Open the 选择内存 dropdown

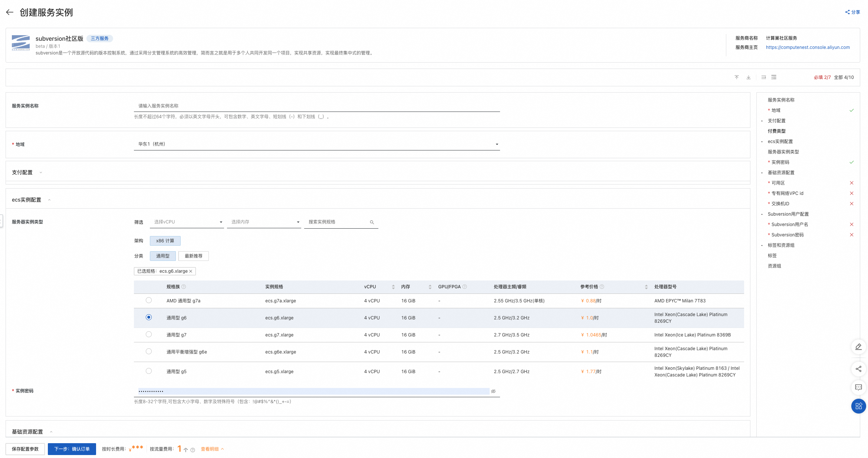pyautogui.click(x=264, y=222)
